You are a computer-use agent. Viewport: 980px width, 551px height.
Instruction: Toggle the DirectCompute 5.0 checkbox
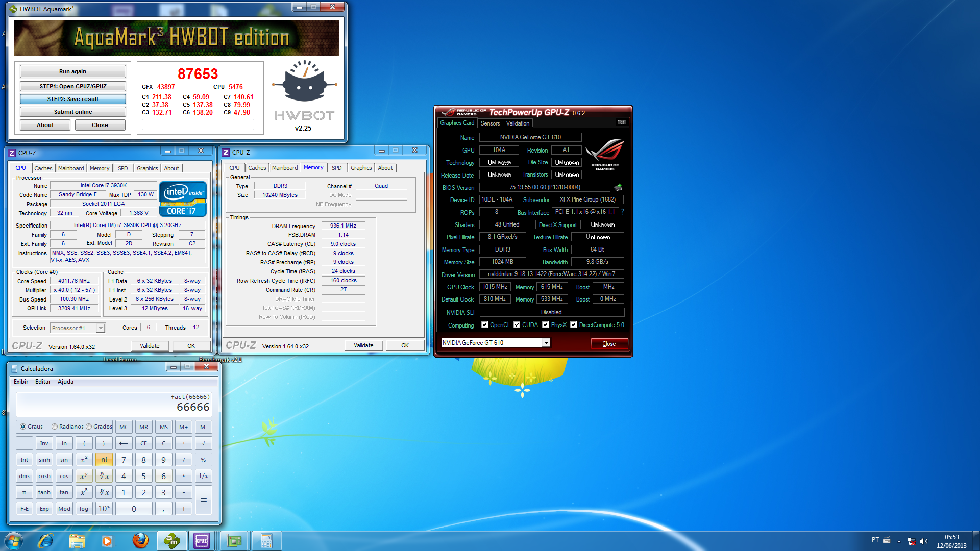click(x=574, y=325)
